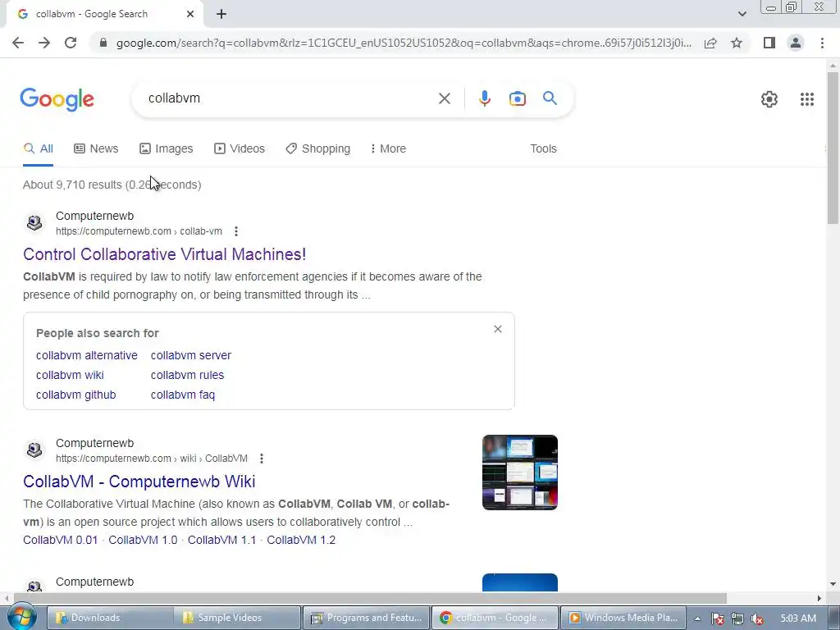Open options for the collab-vm result
Screen dimensions: 840x630
point(236,231)
